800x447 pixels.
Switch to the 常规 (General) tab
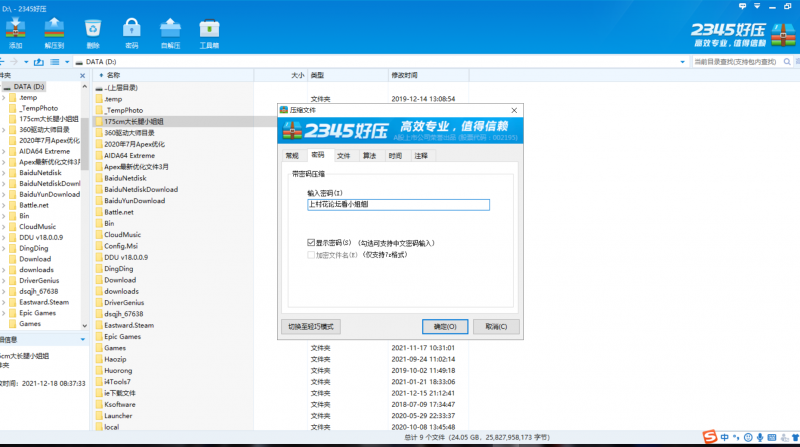(292, 155)
